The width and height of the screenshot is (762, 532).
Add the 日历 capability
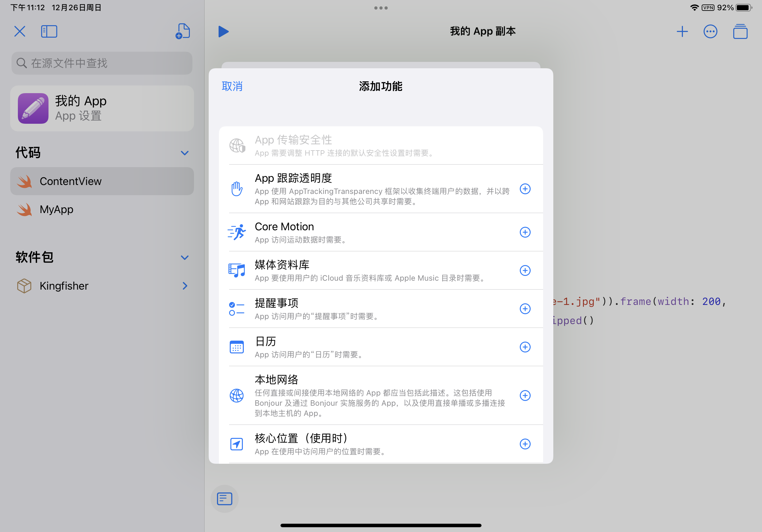525,347
